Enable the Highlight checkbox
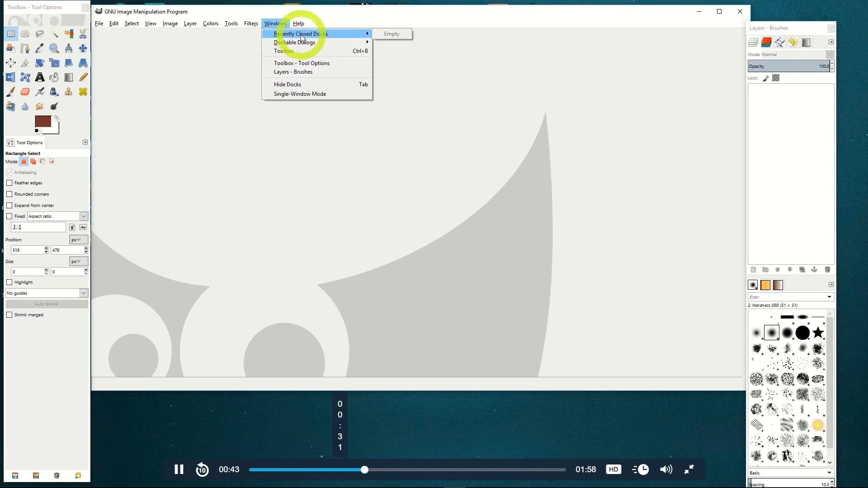 [10, 282]
